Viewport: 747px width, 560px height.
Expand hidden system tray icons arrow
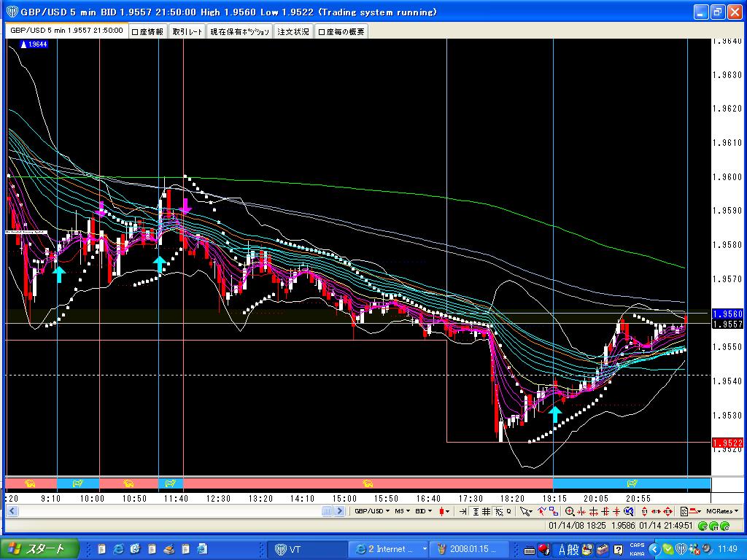pyautogui.click(x=654, y=549)
